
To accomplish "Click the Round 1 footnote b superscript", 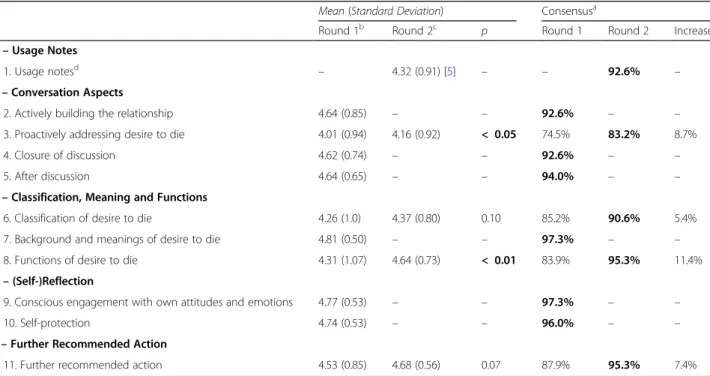I will tap(361, 27).
